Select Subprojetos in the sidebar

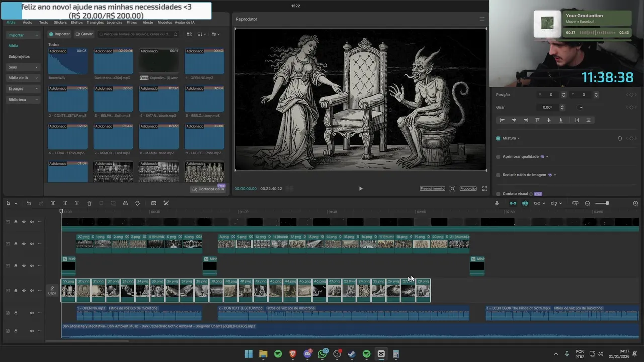pyautogui.click(x=19, y=57)
